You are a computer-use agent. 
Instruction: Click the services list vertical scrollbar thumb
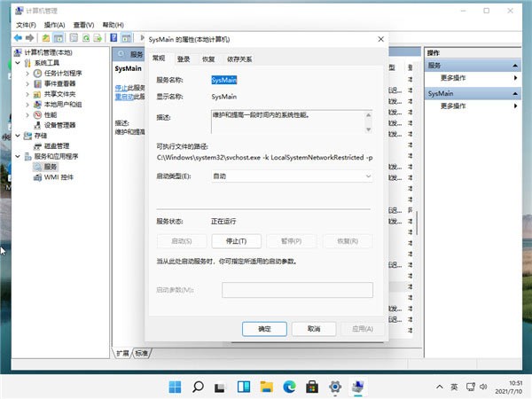[417, 223]
